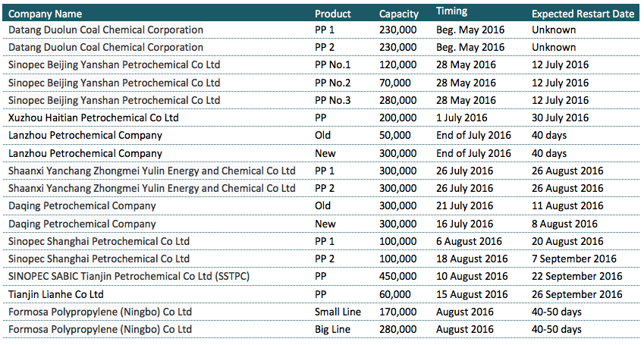Click the 450,000 capacity value
Viewport: 644px width, 345px height.
point(398,276)
